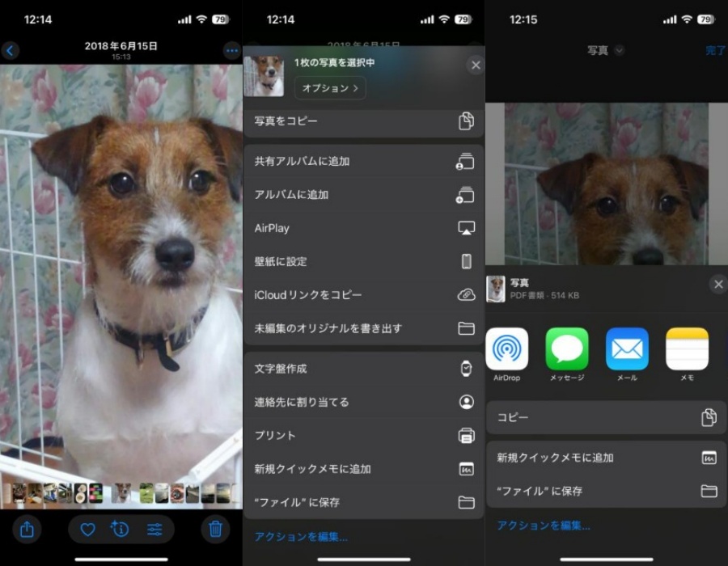Share via メッセージ app icon
The height and width of the screenshot is (566, 728).
(567, 349)
